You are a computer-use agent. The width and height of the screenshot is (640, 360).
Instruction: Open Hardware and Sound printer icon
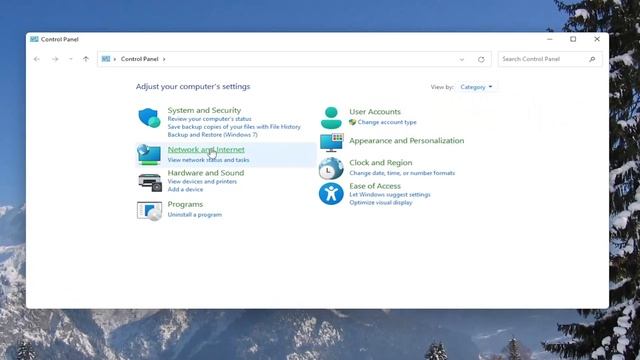click(150, 182)
